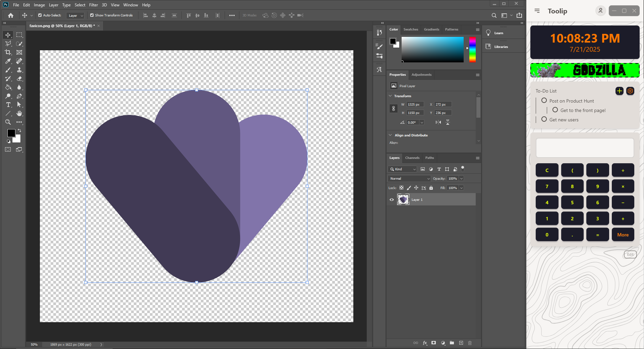Screen dimensions: 644x349
Task: Check off Post on Product Hunt
Action: coord(544,101)
